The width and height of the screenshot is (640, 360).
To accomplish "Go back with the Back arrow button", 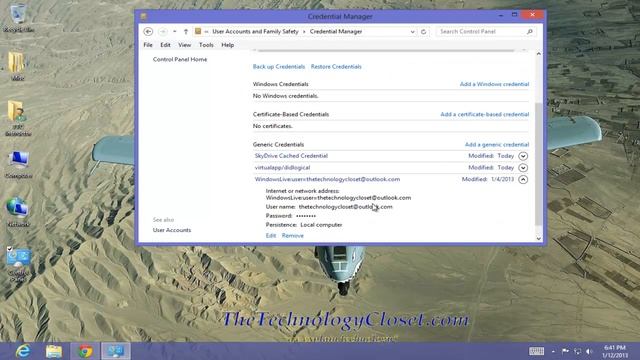I will (148, 31).
